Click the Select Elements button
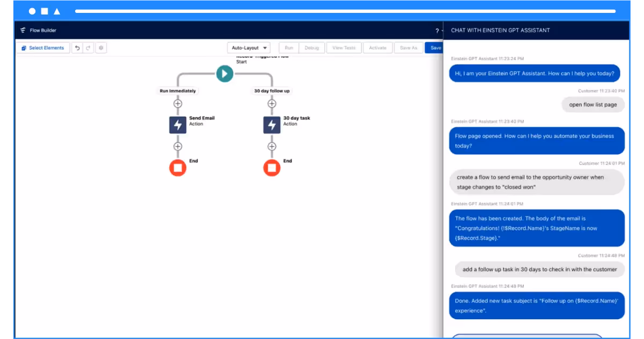Viewport: 644px width, 339px height. coord(43,48)
